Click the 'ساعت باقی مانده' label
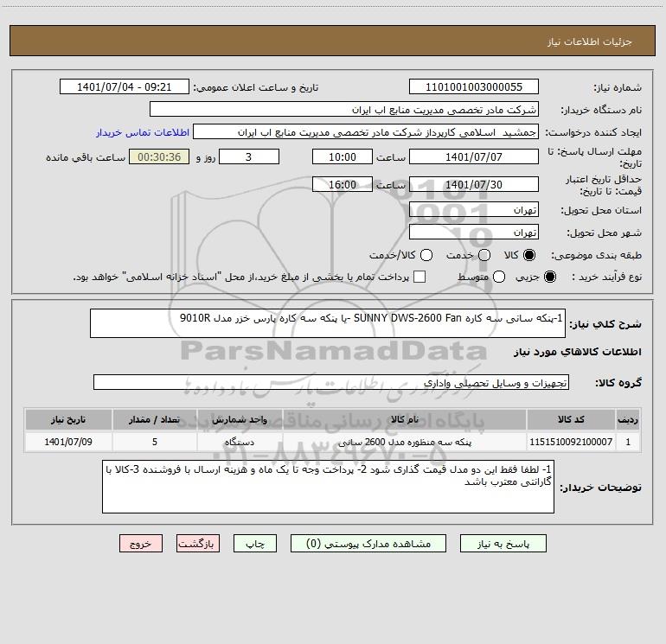 pos(86,157)
